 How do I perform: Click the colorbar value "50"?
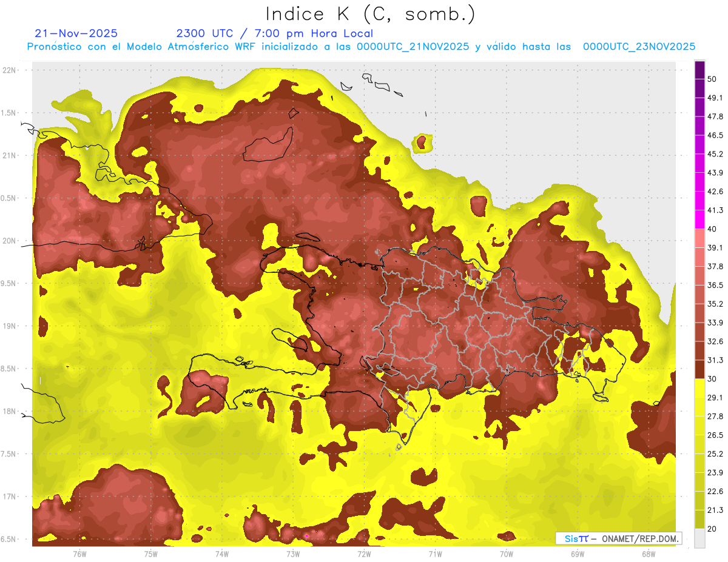pyautogui.click(x=712, y=79)
